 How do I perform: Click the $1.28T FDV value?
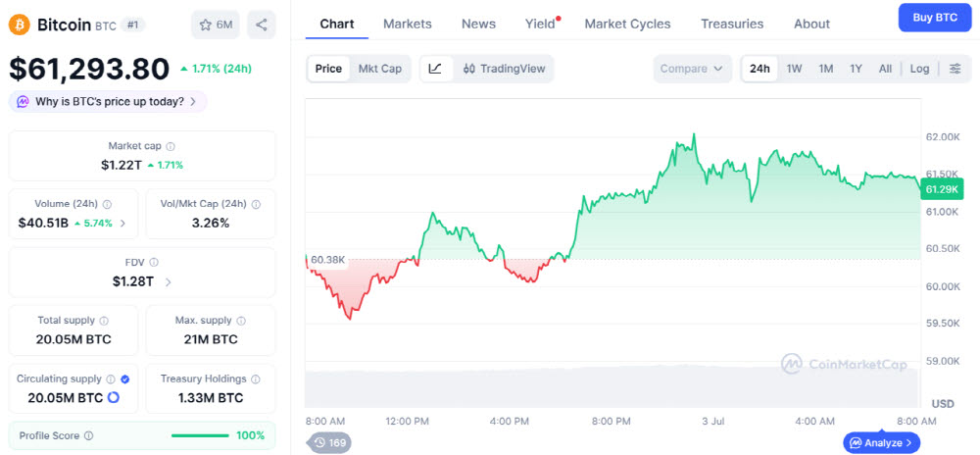133,281
